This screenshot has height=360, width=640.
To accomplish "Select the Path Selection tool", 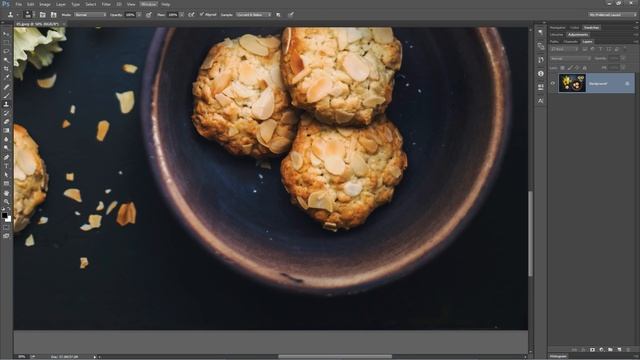I will 6,175.
